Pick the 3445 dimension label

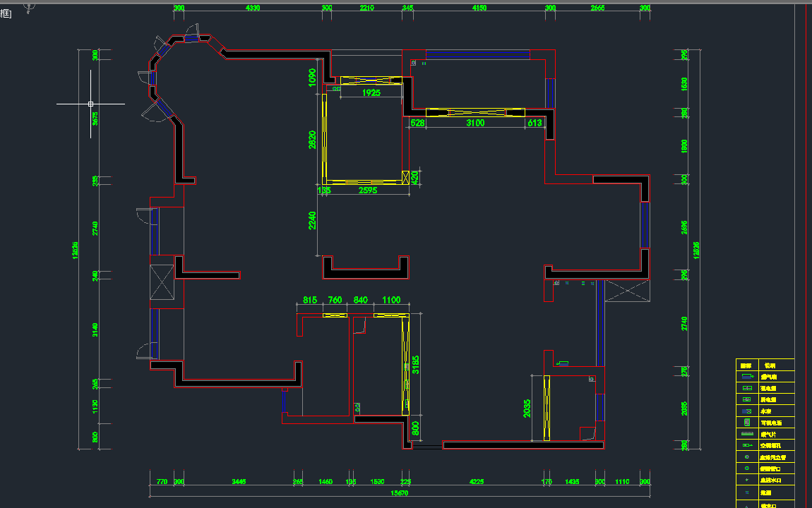(x=238, y=482)
